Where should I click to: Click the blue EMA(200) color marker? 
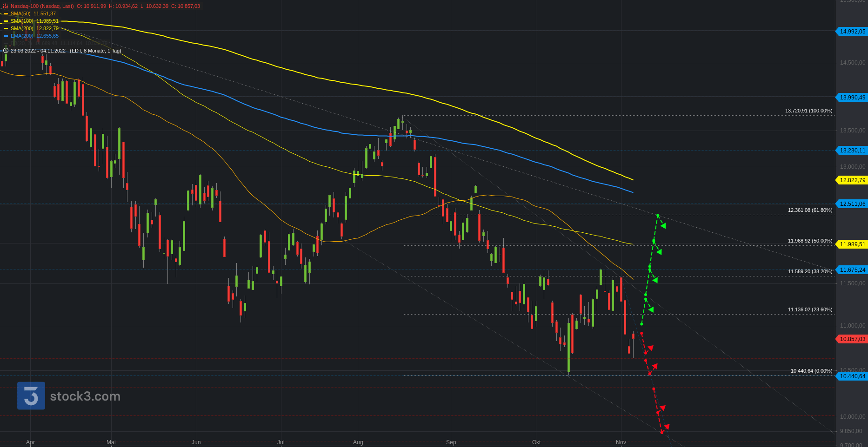click(x=6, y=36)
